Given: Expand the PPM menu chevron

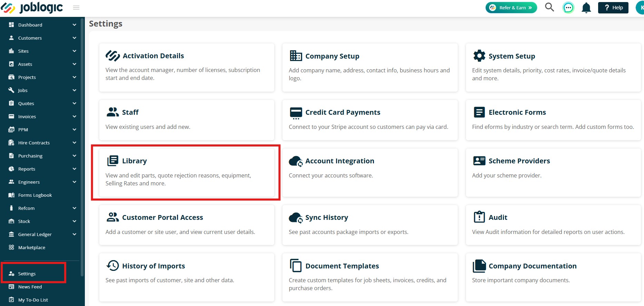Looking at the screenshot, I should (x=75, y=130).
